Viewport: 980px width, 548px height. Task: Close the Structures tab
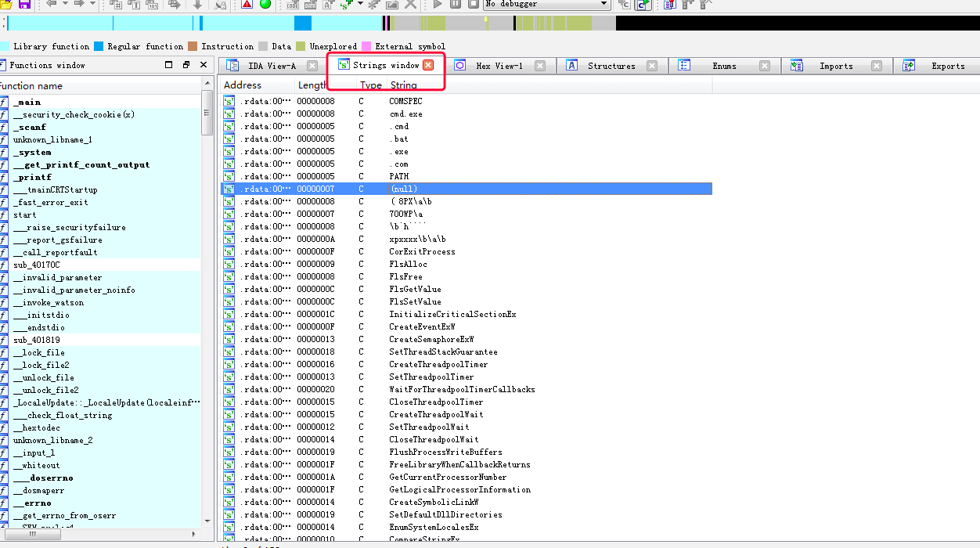(x=652, y=66)
